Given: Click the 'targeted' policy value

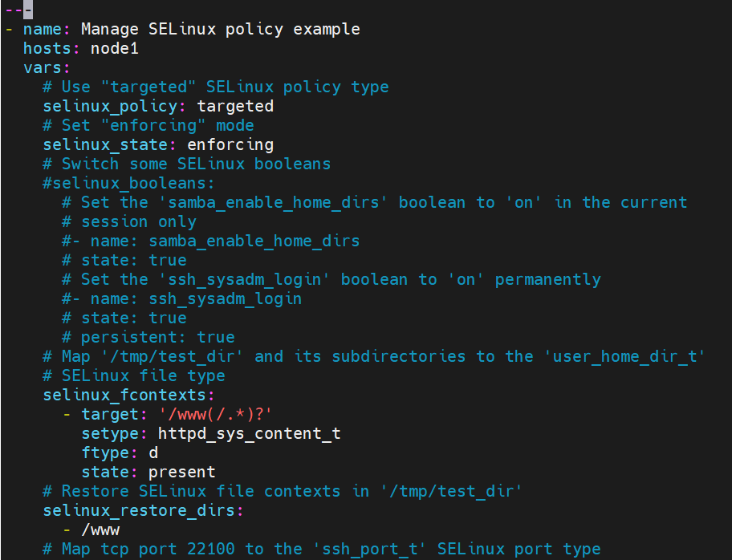Looking at the screenshot, I should point(235,107).
